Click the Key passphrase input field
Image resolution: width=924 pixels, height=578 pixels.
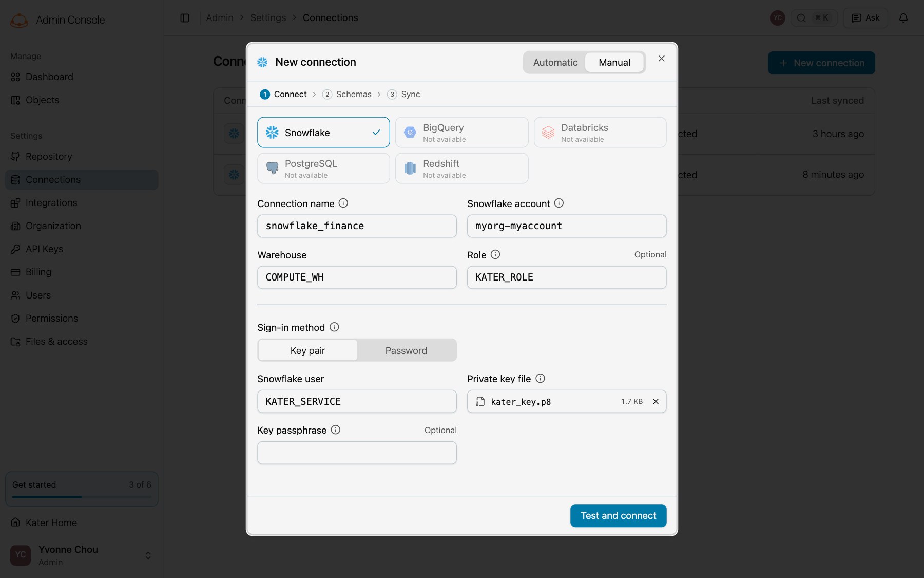pyautogui.click(x=357, y=453)
